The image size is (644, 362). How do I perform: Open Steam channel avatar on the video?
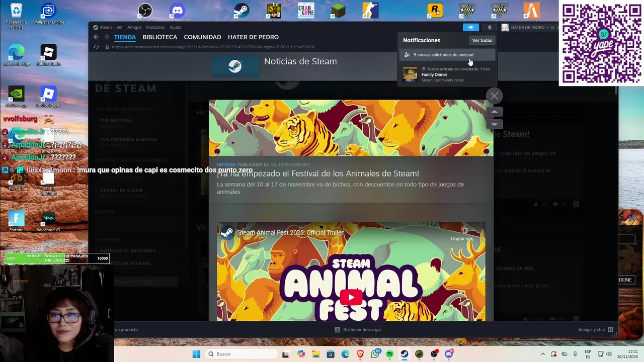(x=227, y=232)
